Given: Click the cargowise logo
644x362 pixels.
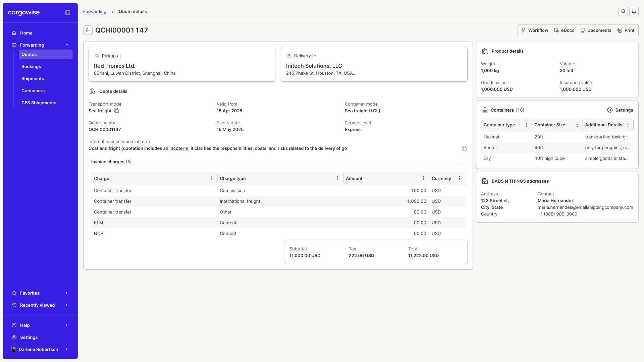Looking at the screenshot, I should coord(24,12).
